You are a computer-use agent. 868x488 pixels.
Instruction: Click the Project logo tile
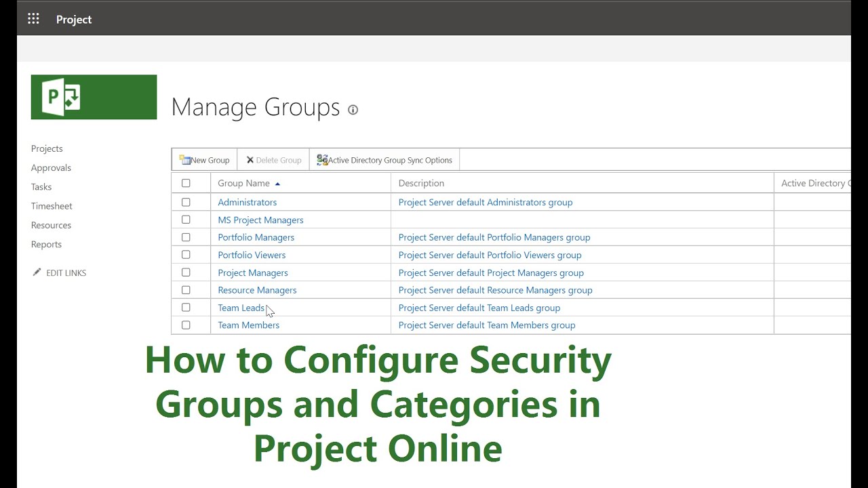click(94, 97)
